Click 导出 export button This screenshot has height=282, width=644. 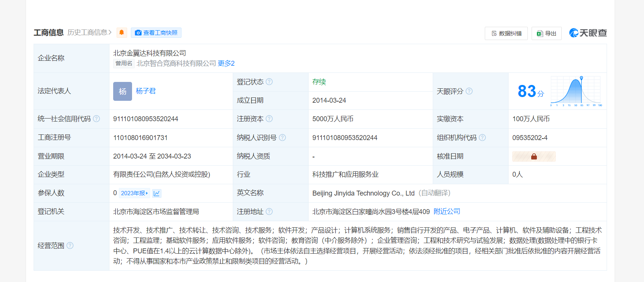tap(547, 34)
